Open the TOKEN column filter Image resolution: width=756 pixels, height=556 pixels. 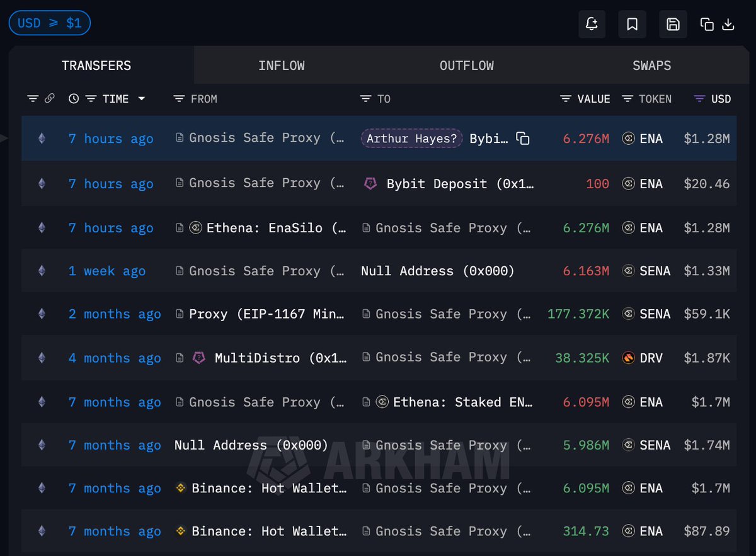(x=627, y=99)
